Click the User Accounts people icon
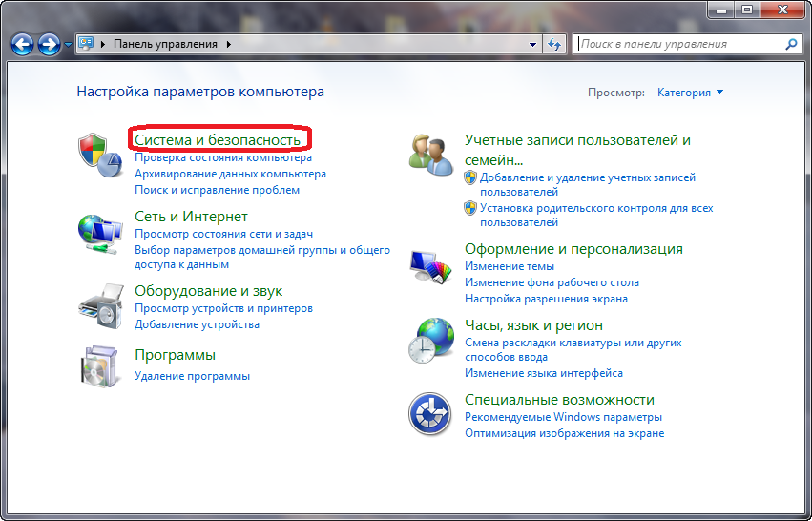This screenshot has width=812, height=521. pyautogui.click(x=430, y=154)
